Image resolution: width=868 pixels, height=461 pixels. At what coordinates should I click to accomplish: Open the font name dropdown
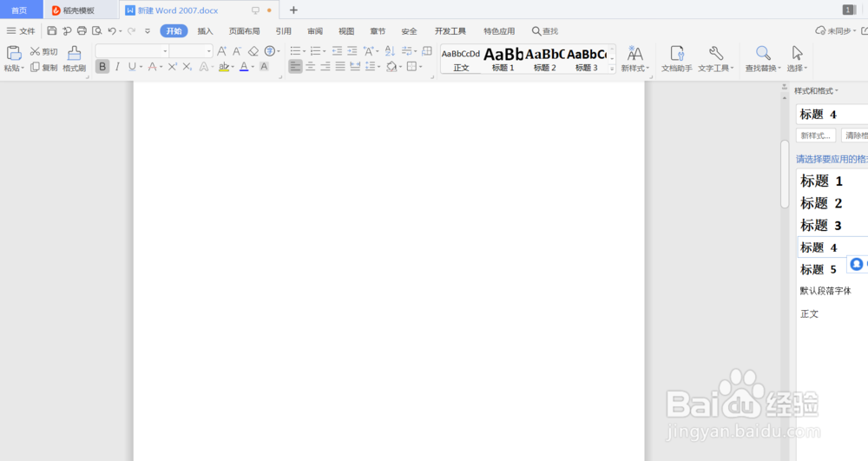pos(165,51)
